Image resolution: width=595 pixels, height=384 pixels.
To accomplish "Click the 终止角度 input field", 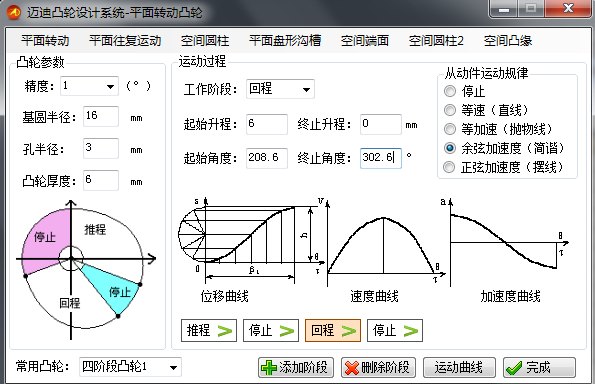I will coord(381,158).
